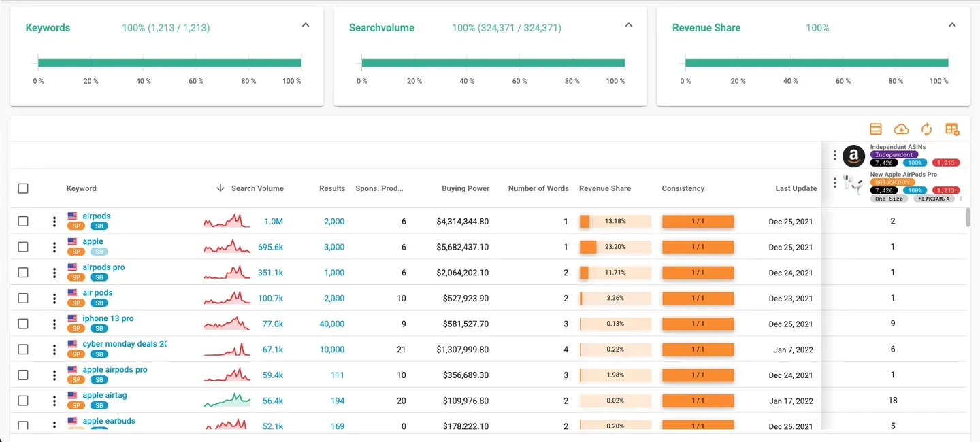Image resolution: width=980 pixels, height=442 pixels.
Task: Click the SP badge under airpods pro
Action: [76, 277]
